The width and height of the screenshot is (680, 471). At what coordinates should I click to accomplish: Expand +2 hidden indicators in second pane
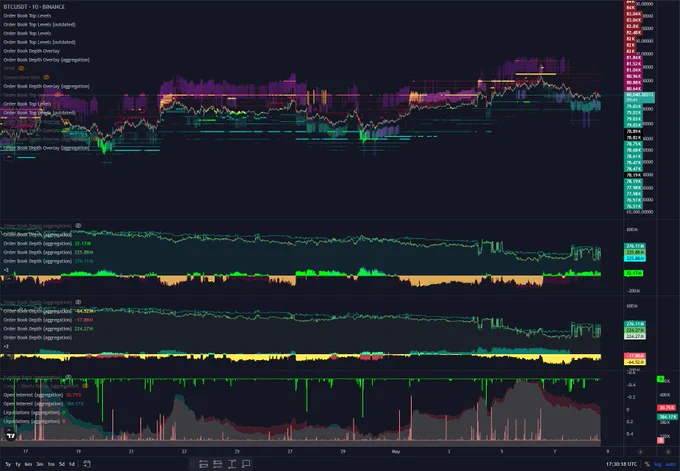point(6,270)
